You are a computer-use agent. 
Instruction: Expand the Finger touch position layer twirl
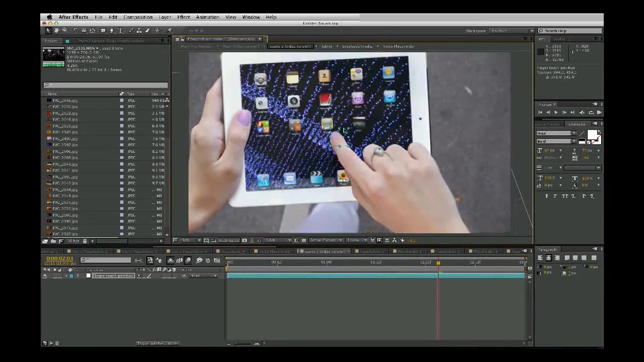pyautogui.click(x=66, y=276)
